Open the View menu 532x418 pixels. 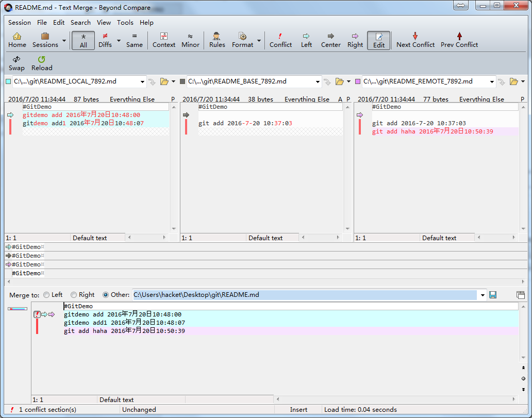tap(104, 22)
